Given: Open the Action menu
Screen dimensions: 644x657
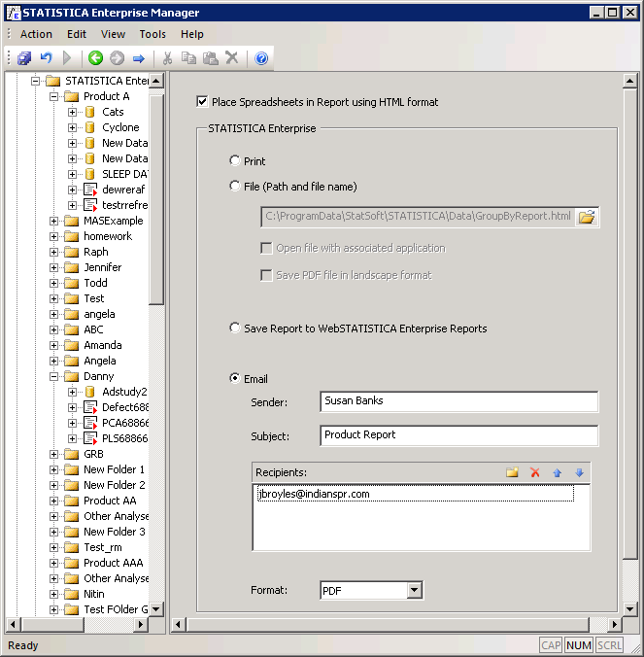Looking at the screenshot, I should [x=37, y=34].
